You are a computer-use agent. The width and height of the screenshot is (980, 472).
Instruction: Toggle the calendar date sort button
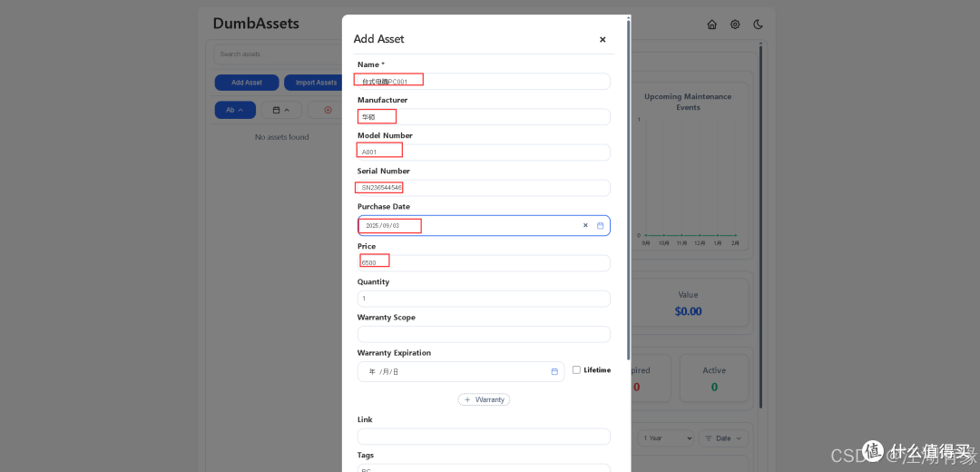coord(281,110)
